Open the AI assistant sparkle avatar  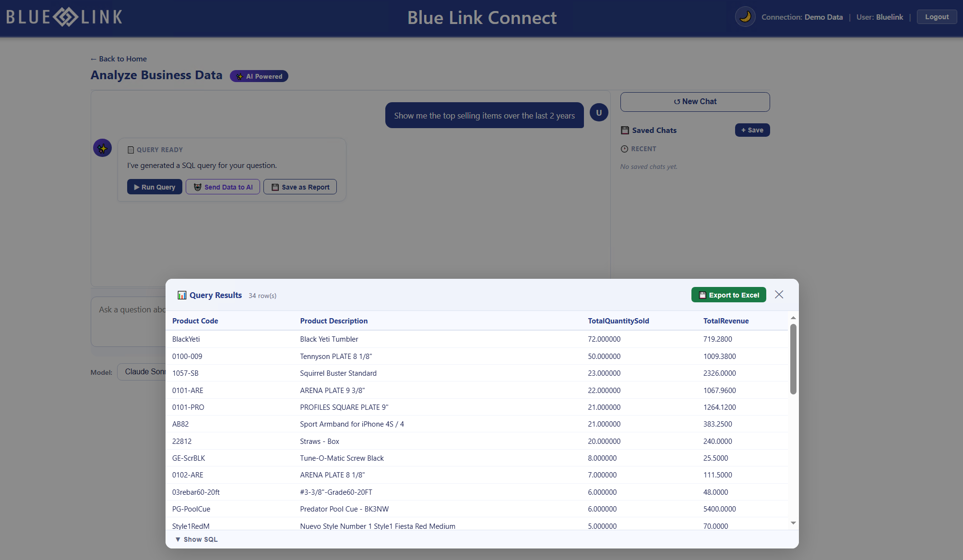point(102,148)
